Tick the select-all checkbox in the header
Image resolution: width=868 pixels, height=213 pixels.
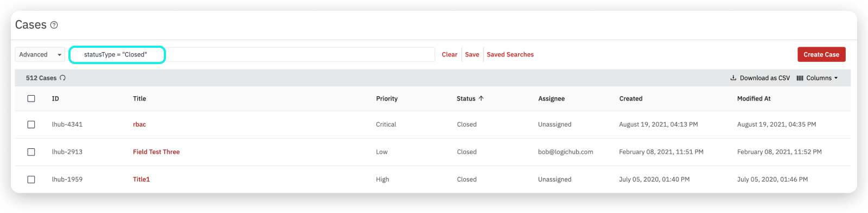click(x=31, y=98)
